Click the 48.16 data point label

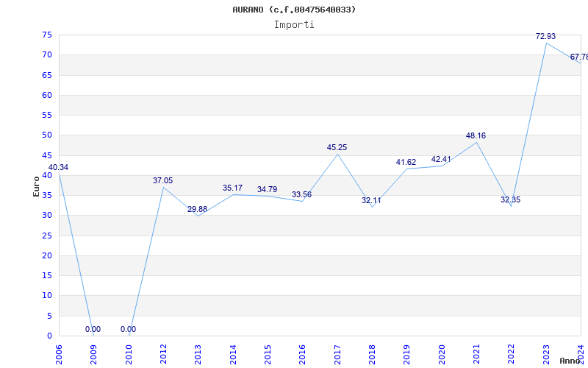476,135
